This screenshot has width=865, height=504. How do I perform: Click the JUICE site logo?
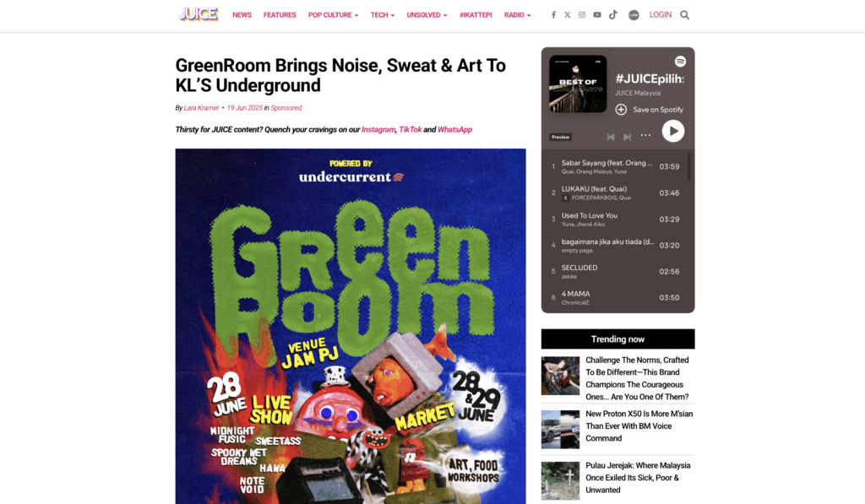pyautogui.click(x=199, y=14)
